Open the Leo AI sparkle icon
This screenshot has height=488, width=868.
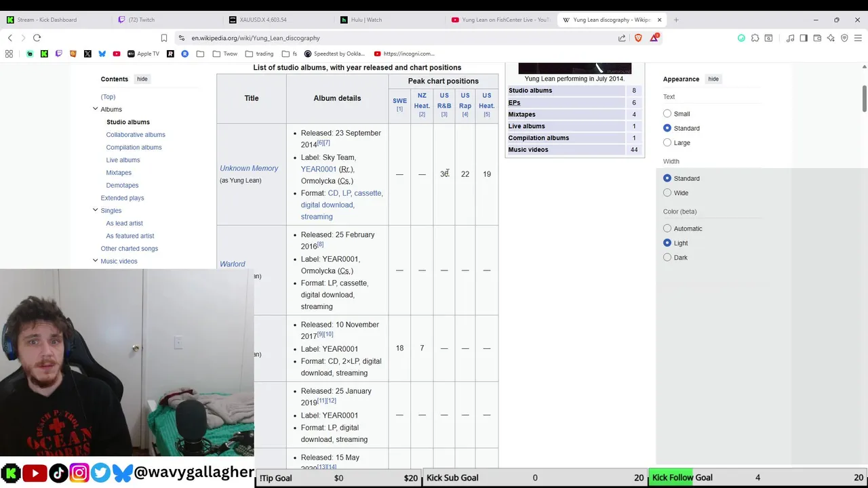click(831, 38)
